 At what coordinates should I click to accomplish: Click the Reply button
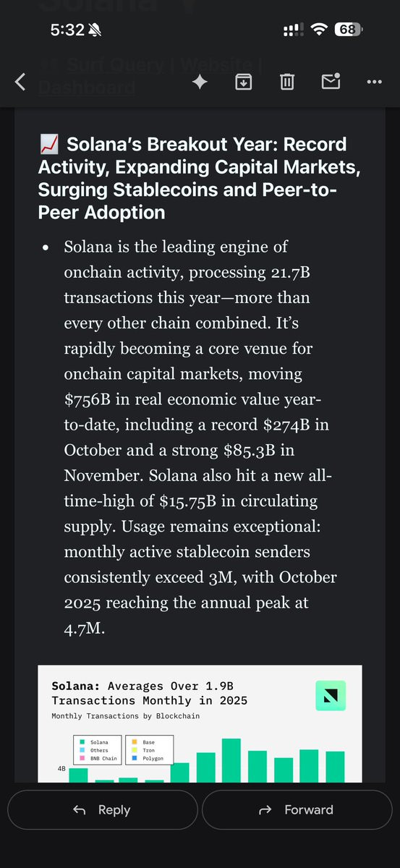point(102,809)
